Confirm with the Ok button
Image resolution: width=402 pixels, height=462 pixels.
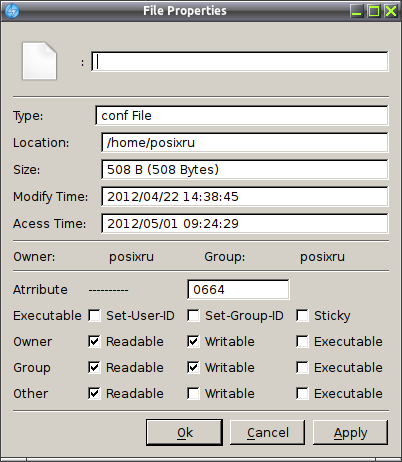point(184,432)
